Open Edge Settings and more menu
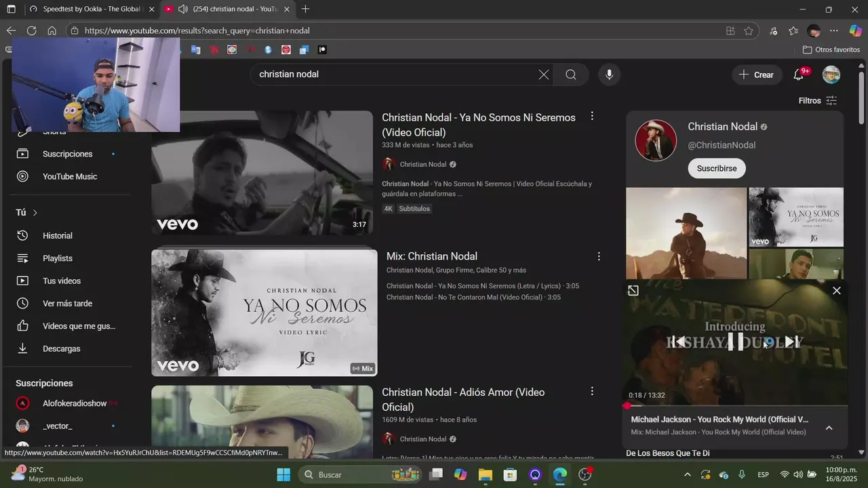The height and width of the screenshot is (488, 868). point(834,30)
